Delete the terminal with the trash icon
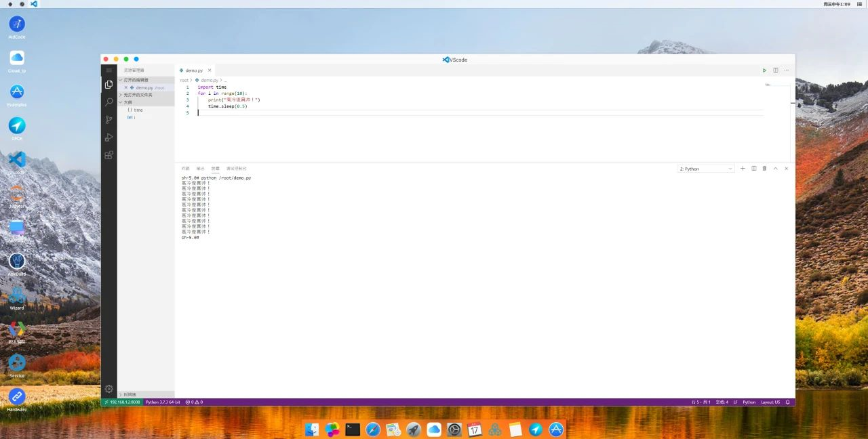This screenshot has height=439, width=868. [x=764, y=168]
